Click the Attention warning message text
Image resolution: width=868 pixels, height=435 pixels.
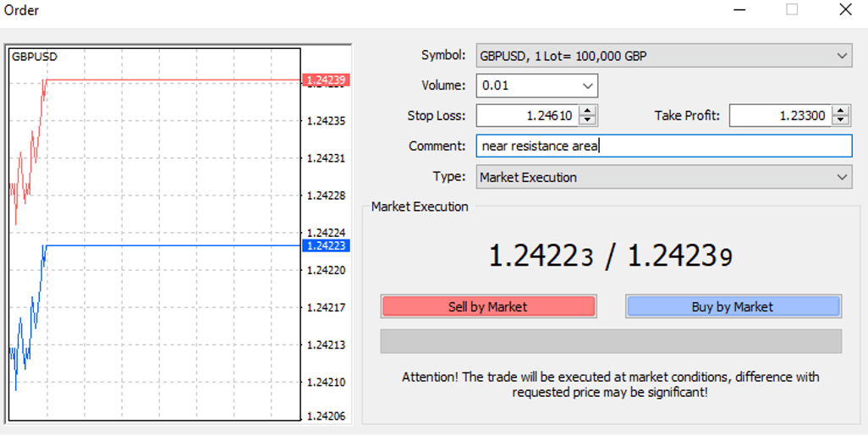[610, 384]
